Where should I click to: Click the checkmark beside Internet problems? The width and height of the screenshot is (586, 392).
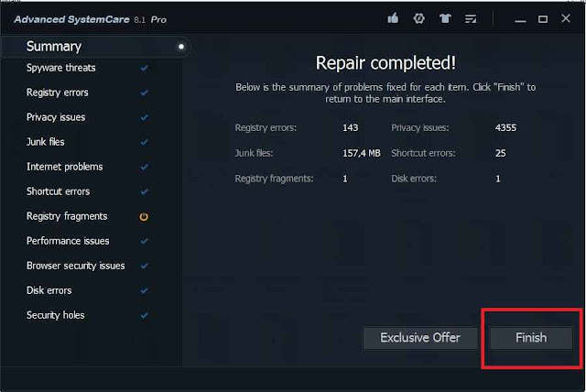[x=145, y=167]
